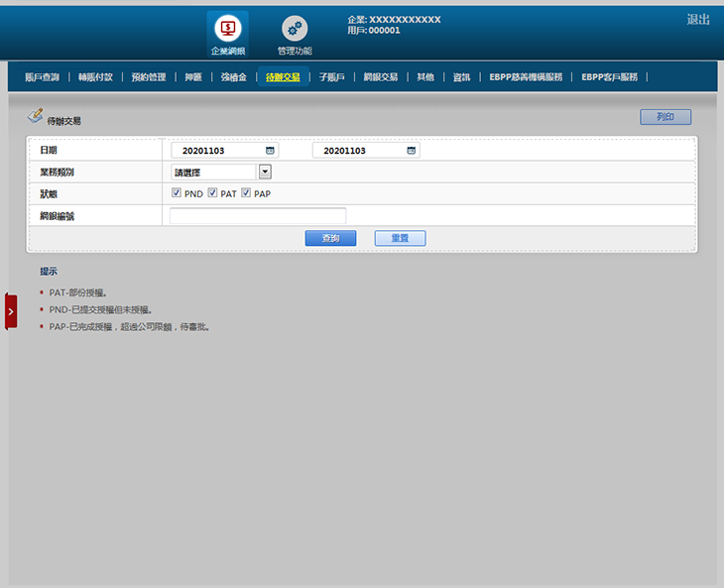This screenshot has width=724, height=588.
Task: Click the 待辦交易 notepad icon
Action: [x=36, y=116]
